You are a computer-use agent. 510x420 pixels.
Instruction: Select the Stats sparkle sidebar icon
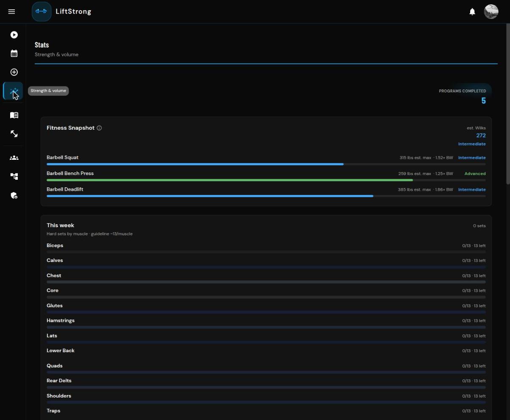13,91
